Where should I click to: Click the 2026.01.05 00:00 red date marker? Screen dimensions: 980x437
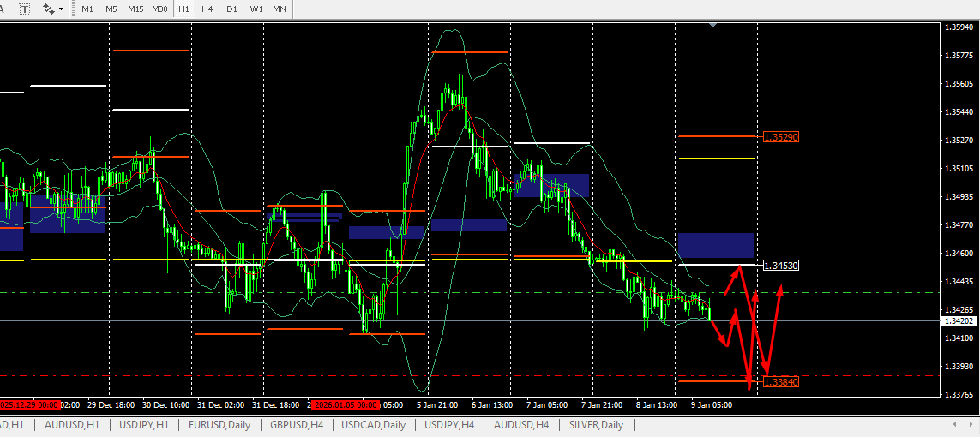coord(346,404)
